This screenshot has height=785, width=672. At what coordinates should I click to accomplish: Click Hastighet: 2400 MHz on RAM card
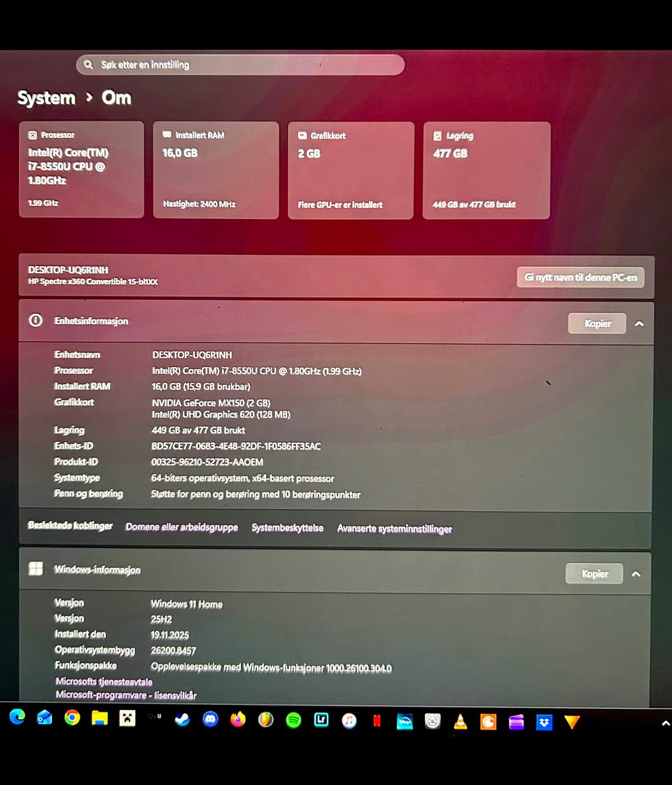tap(199, 204)
